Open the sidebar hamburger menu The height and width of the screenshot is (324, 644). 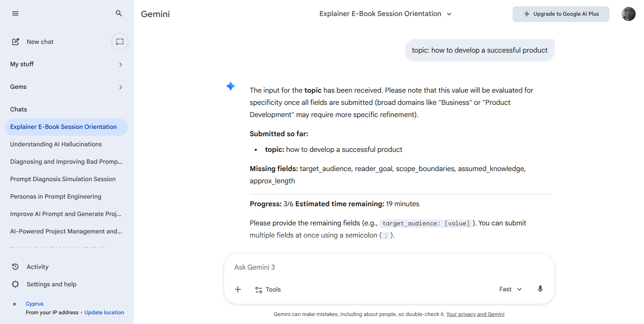(x=15, y=13)
